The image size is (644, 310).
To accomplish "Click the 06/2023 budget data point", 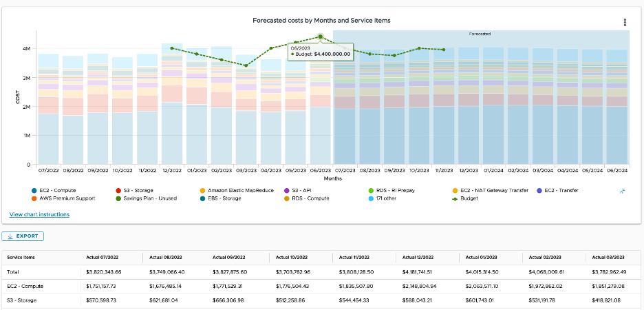I will click(x=321, y=37).
